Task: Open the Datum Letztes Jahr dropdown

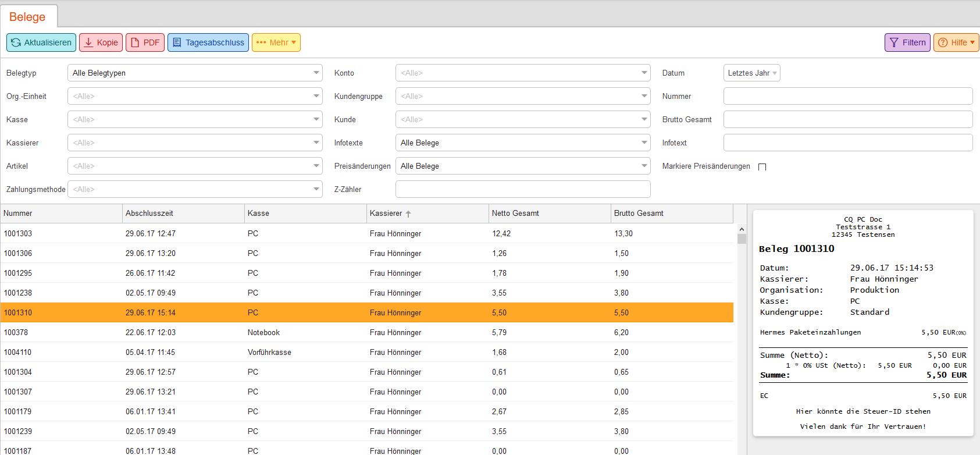Action: (751, 73)
